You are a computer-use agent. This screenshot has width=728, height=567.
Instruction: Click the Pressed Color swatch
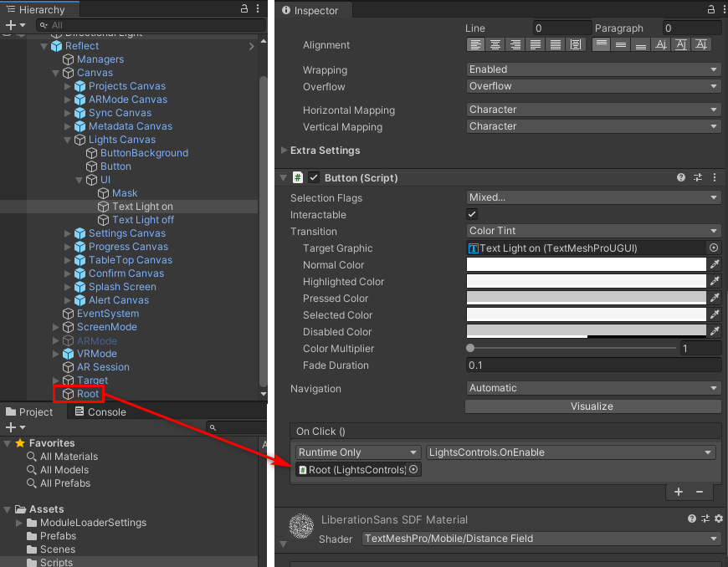pyautogui.click(x=586, y=299)
